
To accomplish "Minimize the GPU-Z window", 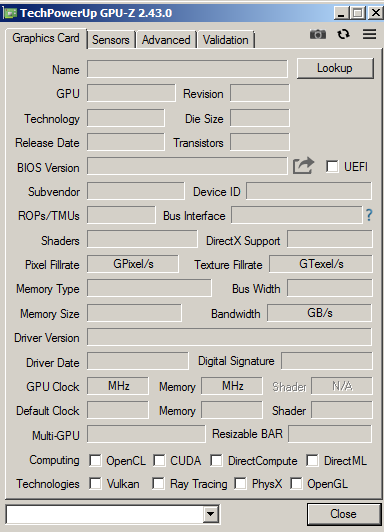I will pyautogui.click(x=341, y=13).
